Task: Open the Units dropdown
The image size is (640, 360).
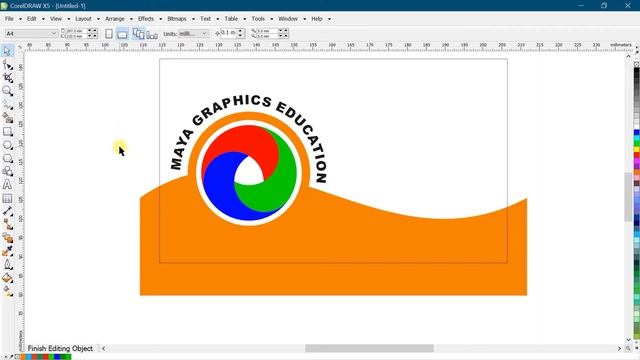Action: pos(204,33)
